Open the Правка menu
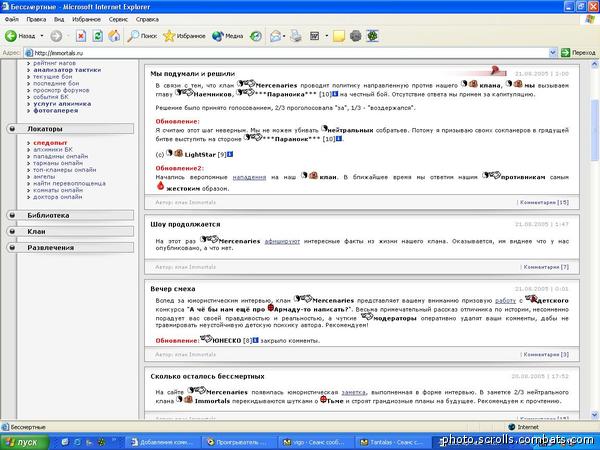 tap(36, 19)
